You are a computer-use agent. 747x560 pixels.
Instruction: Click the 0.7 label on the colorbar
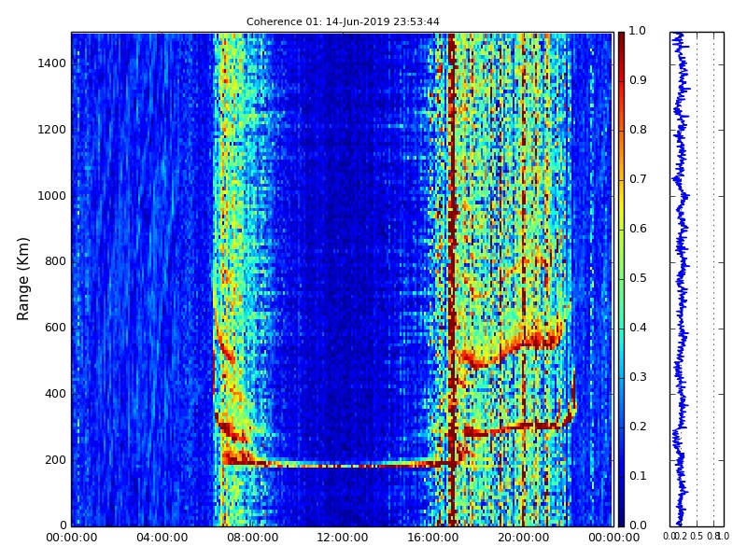tap(638, 179)
